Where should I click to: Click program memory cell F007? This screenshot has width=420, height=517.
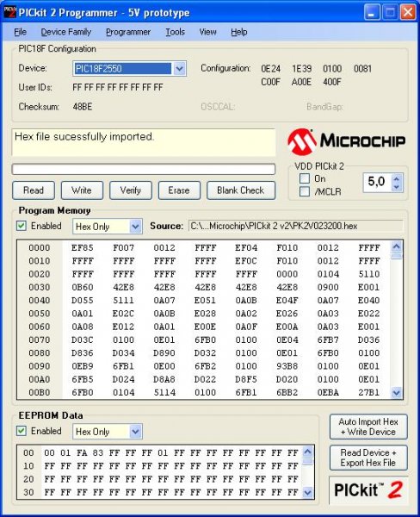[x=124, y=248]
